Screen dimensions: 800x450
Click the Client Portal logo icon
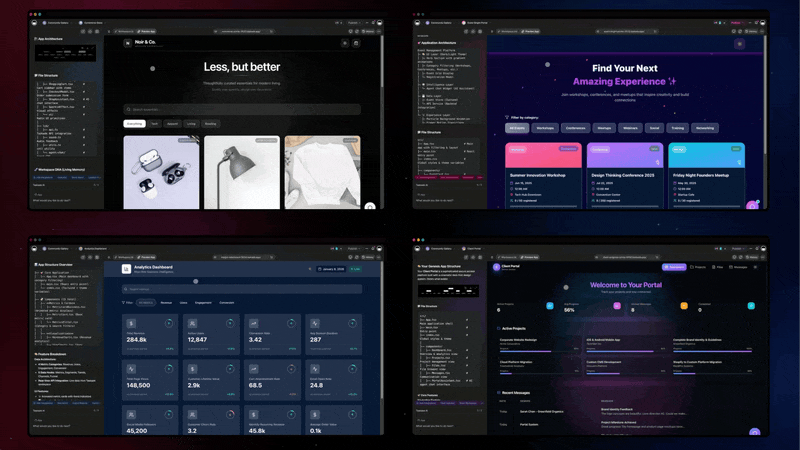[497, 267]
